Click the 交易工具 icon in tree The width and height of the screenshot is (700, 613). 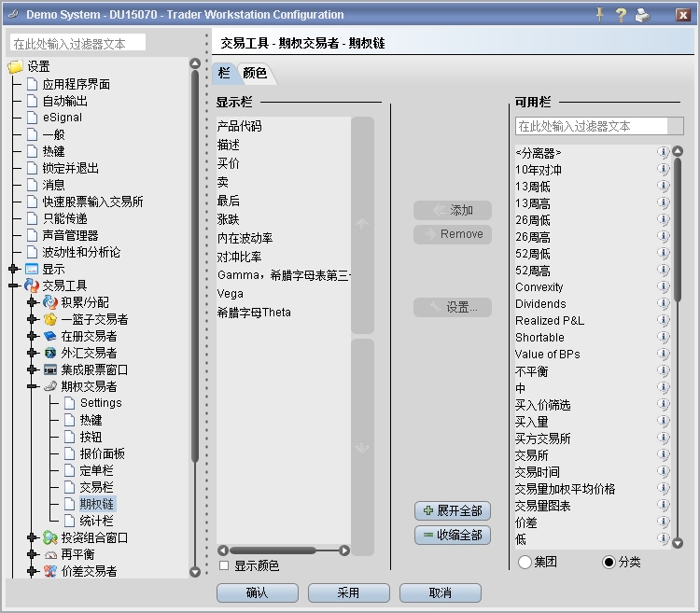32,286
